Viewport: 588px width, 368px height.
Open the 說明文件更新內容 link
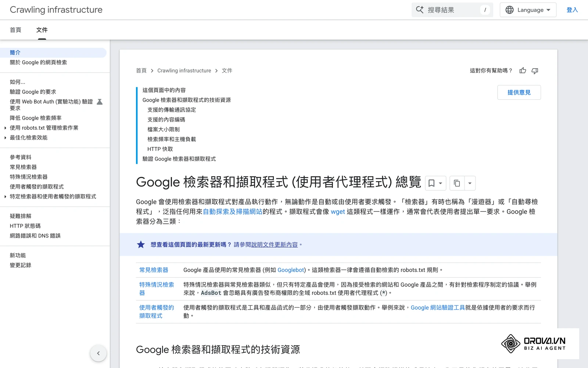point(275,245)
